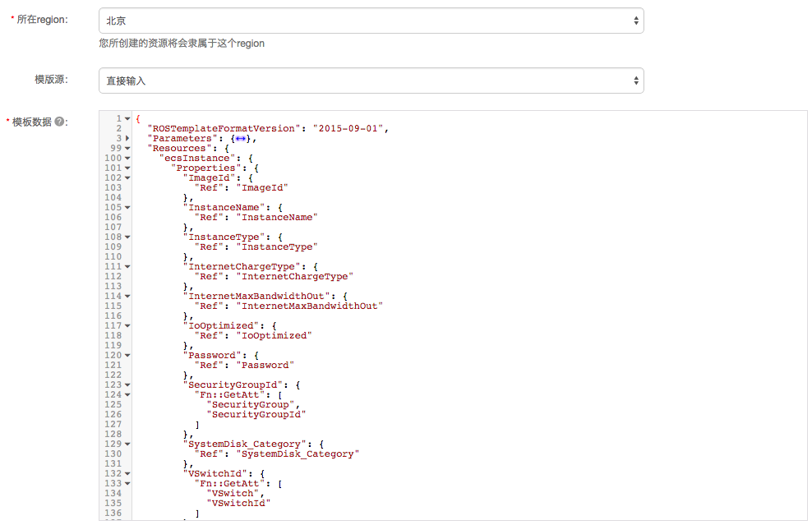Click the "VSwitch" string on line 134
Viewport: 812px width, 525px height.
[233, 493]
